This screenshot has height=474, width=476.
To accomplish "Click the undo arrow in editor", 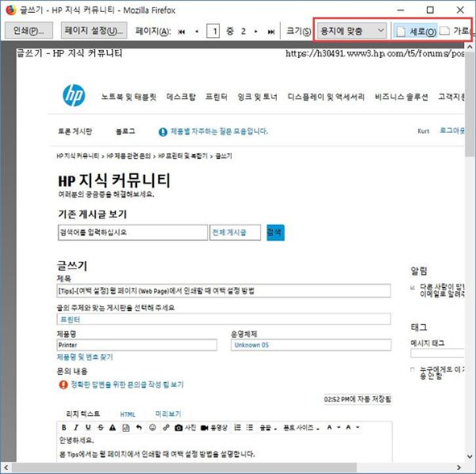I will 139,427.
